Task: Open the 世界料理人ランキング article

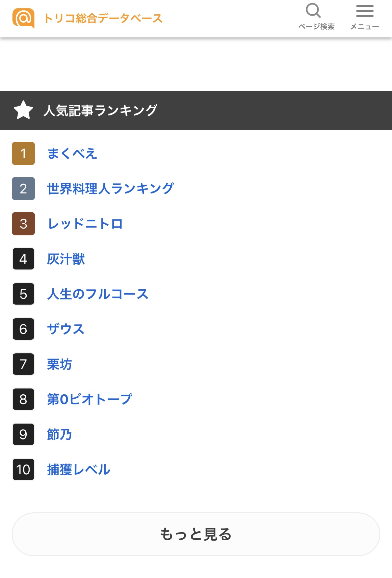Action: [111, 189]
